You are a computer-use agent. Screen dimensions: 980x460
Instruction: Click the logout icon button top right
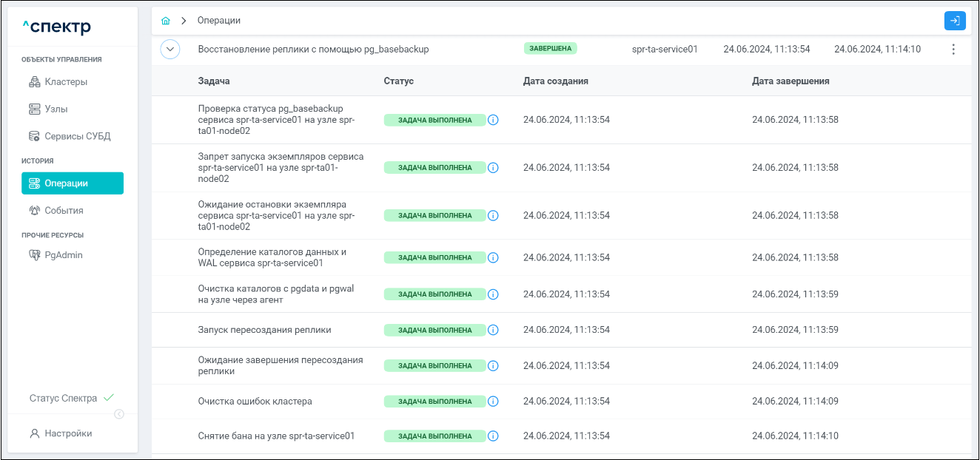pos(955,21)
